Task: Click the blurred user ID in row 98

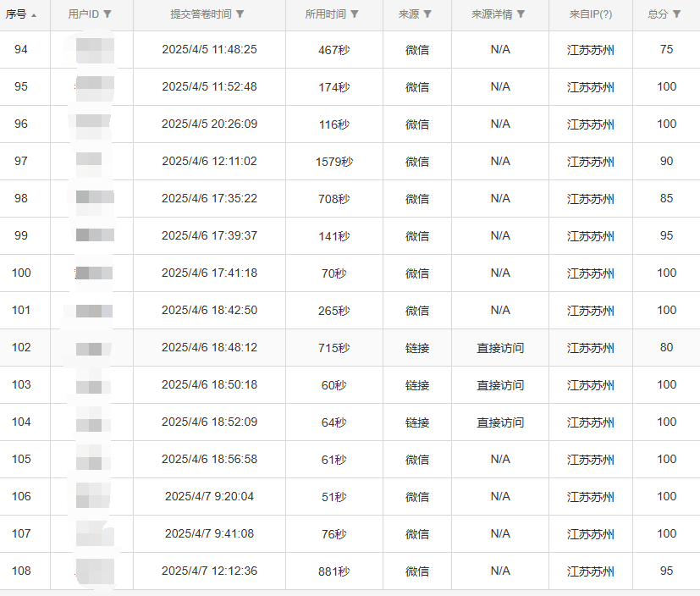Action: [x=91, y=198]
